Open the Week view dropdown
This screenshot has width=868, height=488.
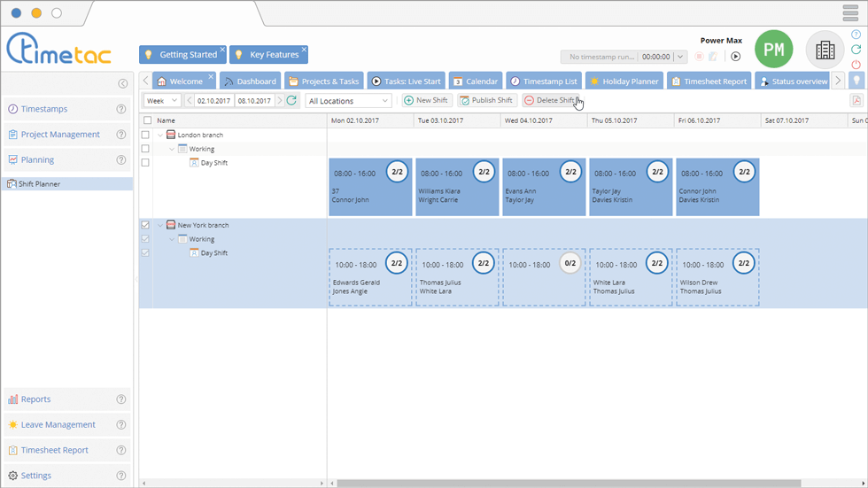point(163,101)
